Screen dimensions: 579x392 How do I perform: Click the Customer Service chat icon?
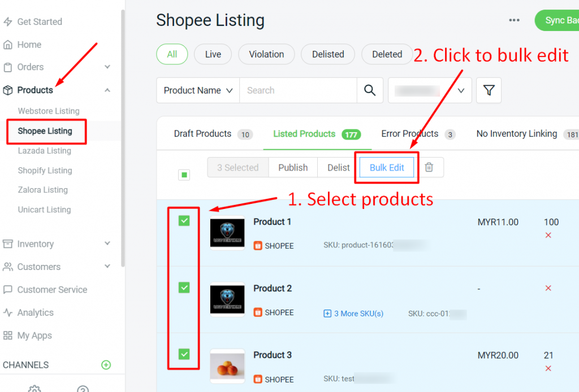pyautogui.click(x=8, y=290)
